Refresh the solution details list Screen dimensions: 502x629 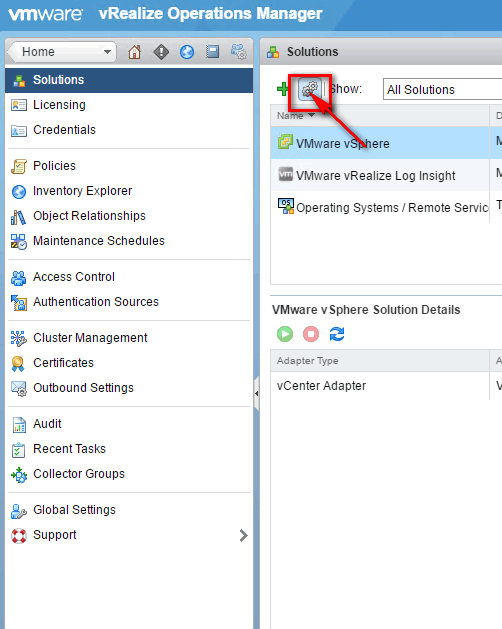click(x=337, y=334)
